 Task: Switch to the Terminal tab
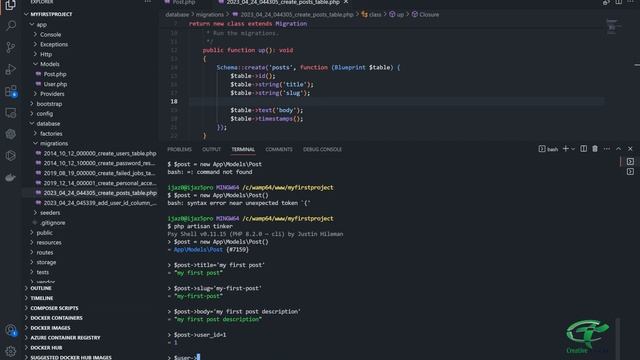click(x=243, y=149)
